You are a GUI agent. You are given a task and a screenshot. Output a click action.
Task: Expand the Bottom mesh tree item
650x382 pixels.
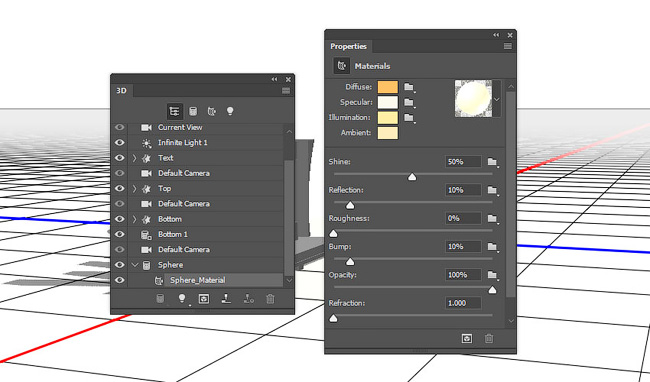pos(134,219)
